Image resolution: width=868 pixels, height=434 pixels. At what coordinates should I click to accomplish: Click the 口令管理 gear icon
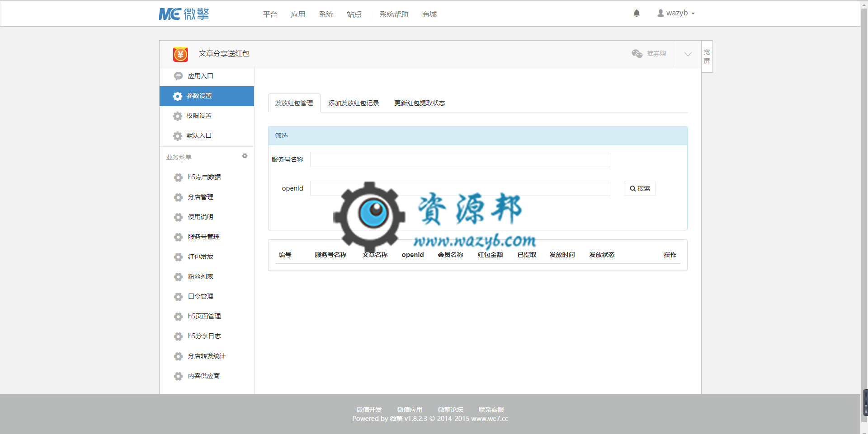pos(178,297)
